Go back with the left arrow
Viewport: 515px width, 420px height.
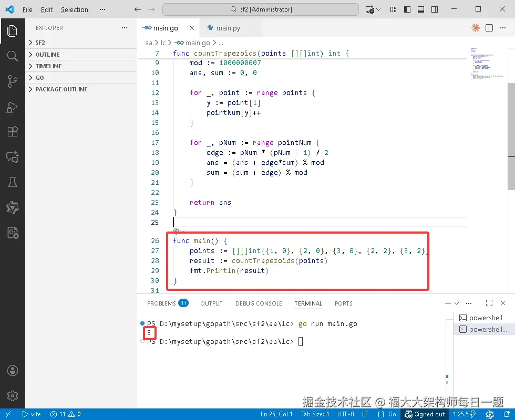(x=138, y=9)
